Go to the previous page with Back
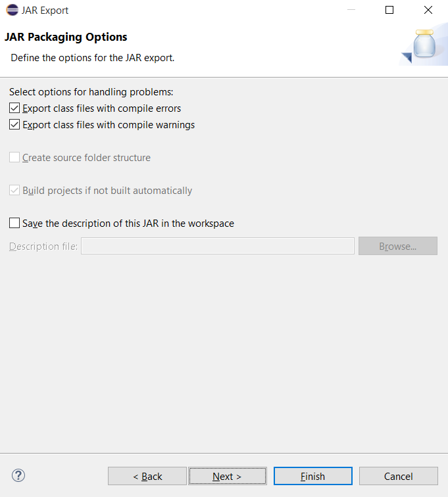Image resolution: width=448 pixels, height=497 pixels. 147,476
